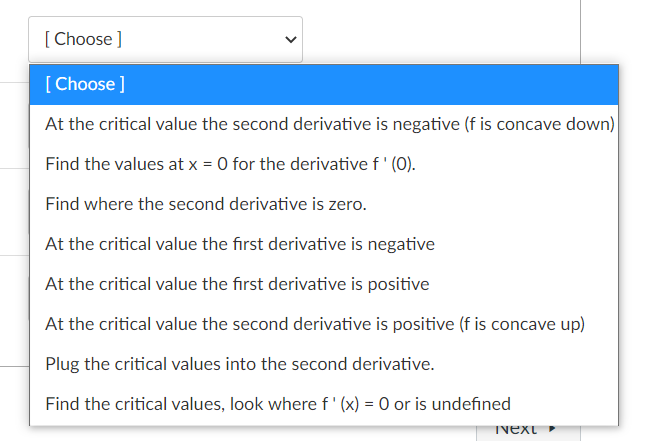The width and height of the screenshot is (653, 441).
Task: Select 'Find the values at x = 0' option
Action: click(x=324, y=164)
